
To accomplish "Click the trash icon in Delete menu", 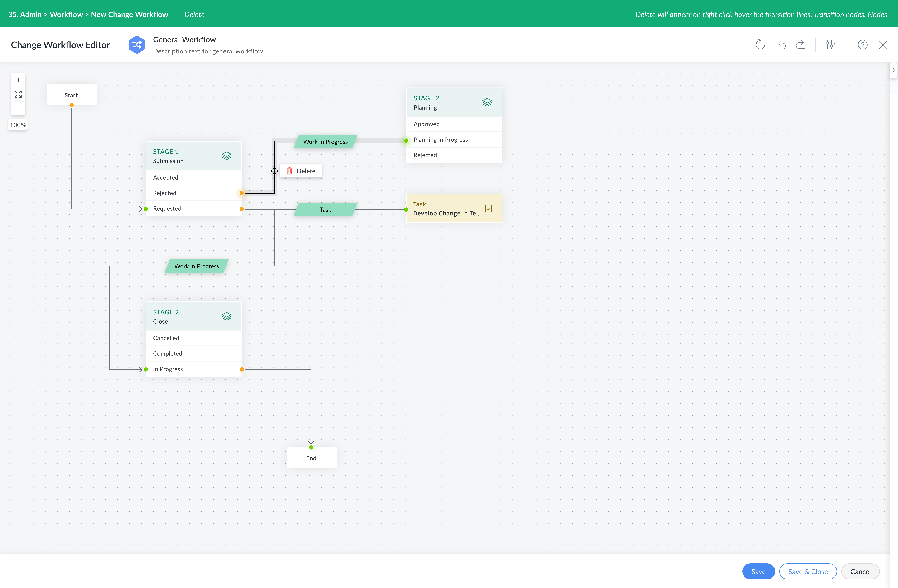I will (x=289, y=171).
